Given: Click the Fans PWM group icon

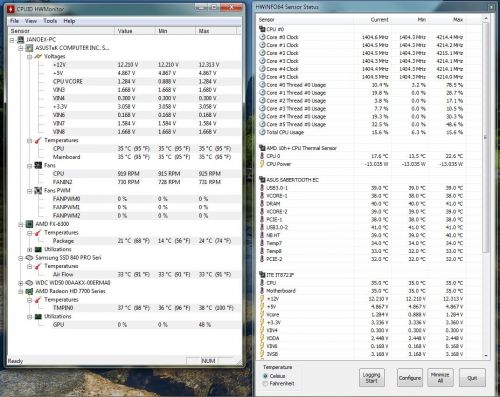Looking at the screenshot, I should pyautogui.click(x=38, y=191).
